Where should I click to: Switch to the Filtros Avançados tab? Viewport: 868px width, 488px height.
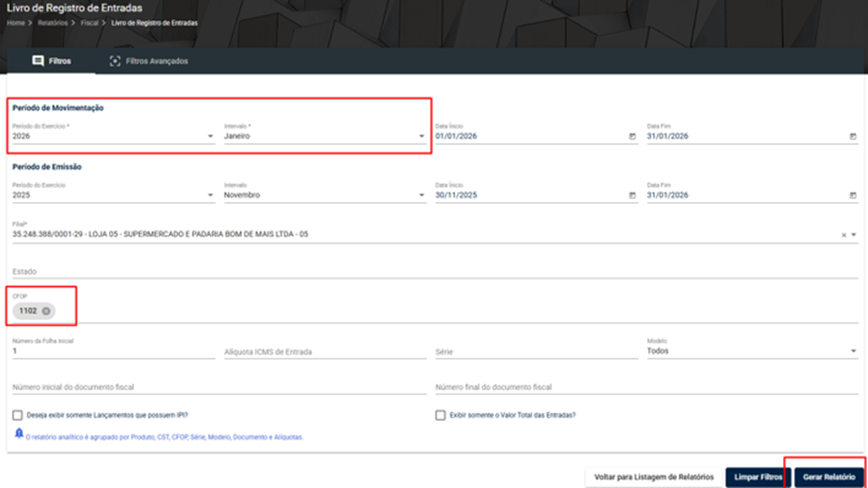[x=149, y=61]
